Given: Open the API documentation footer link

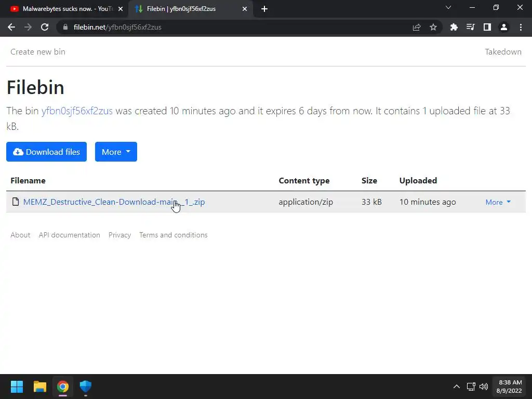Looking at the screenshot, I should [69, 235].
